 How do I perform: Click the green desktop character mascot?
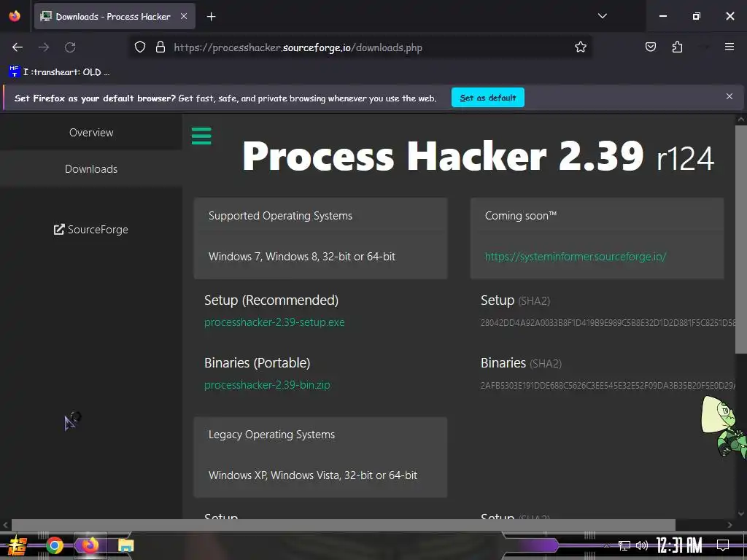click(724, 427)
